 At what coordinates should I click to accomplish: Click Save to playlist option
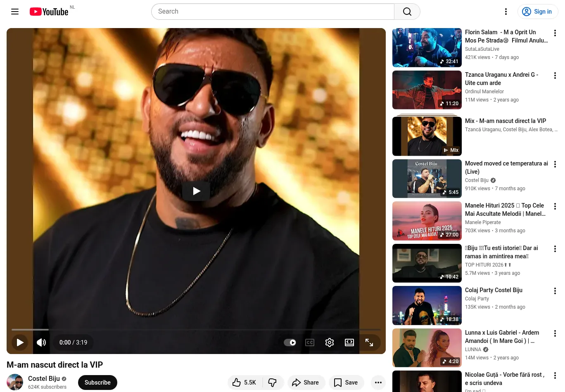(346, 383)
